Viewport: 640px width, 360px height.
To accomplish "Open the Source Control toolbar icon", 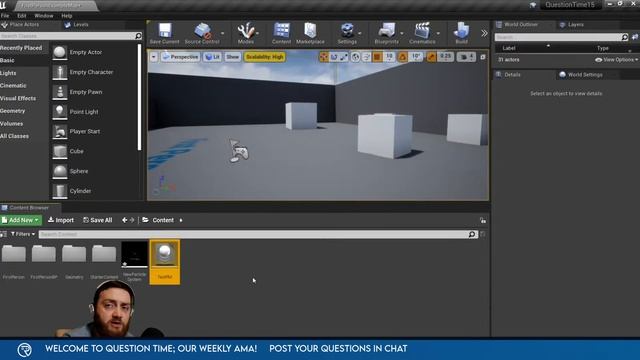I will [x=202, y=31].
